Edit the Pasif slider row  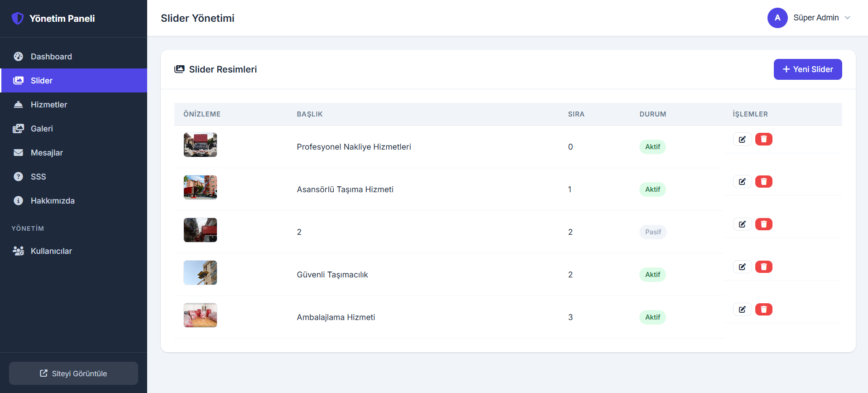coord(742,224)
